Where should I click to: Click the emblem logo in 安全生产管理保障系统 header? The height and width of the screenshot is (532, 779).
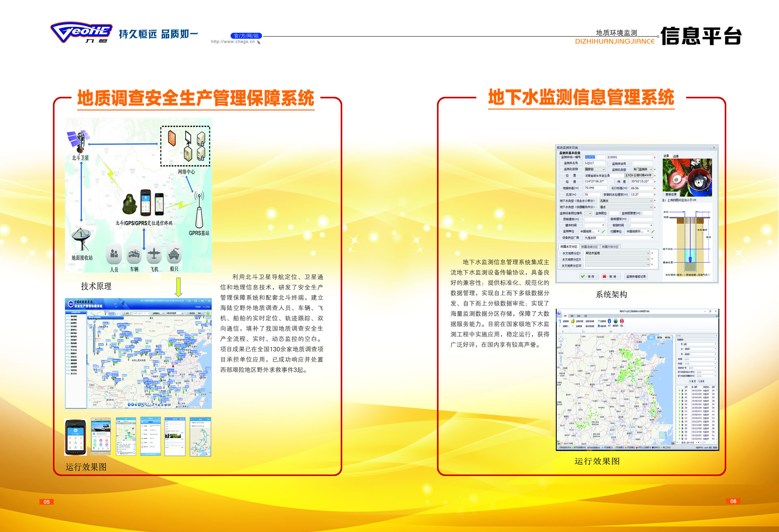coord(71,304)
